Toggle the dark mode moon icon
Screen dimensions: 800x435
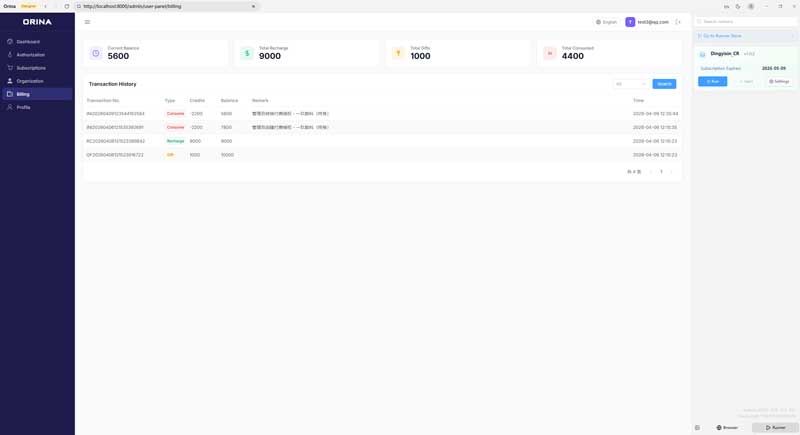coord(738,6)
